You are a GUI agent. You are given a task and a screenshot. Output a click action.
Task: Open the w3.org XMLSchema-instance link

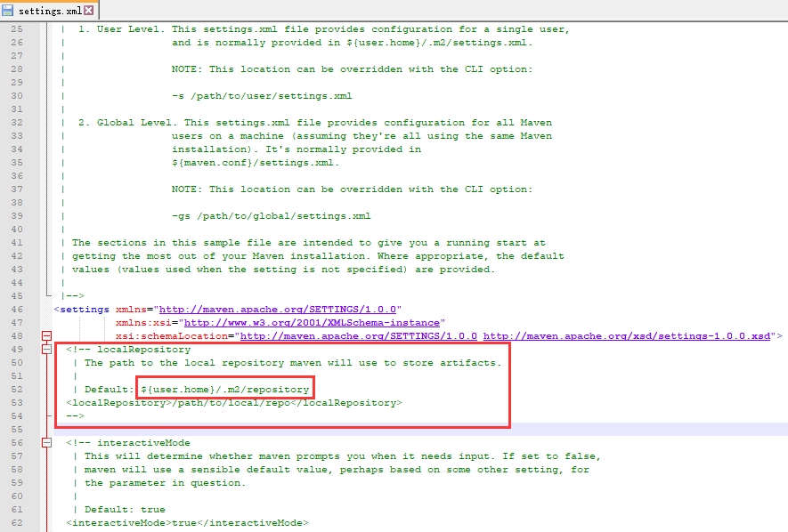312,322
